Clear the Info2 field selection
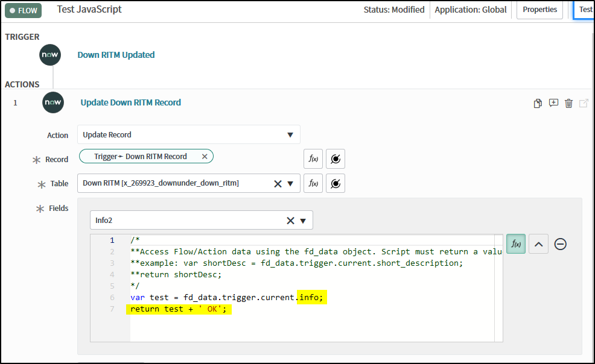This screenshot has width=595, height=364. pyautogui.click(x=290, y=221)
